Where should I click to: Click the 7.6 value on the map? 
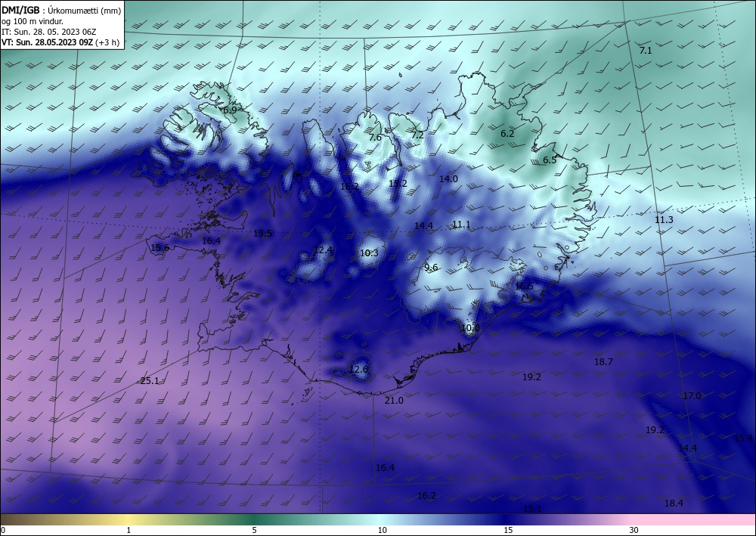click(375, 138)
